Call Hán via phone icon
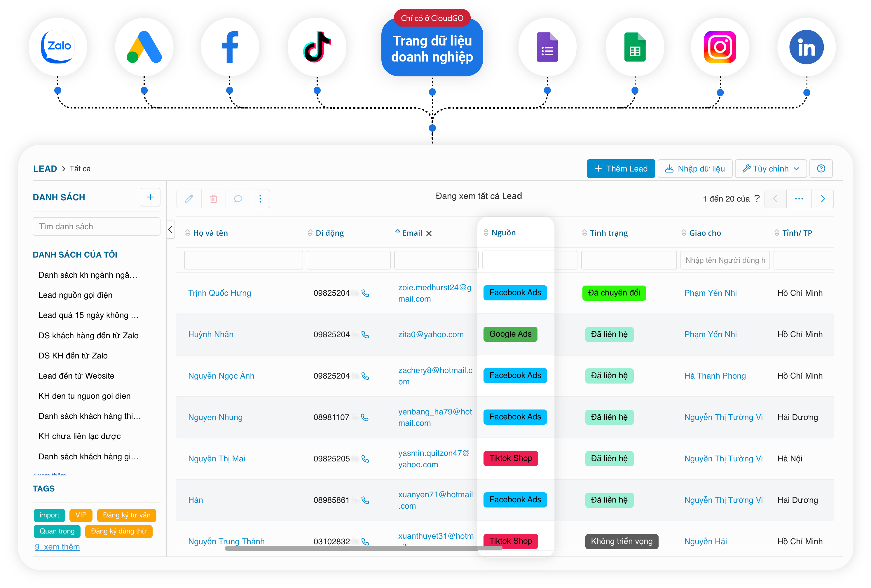This screenshot has width=871, height=588. [365, 500]
